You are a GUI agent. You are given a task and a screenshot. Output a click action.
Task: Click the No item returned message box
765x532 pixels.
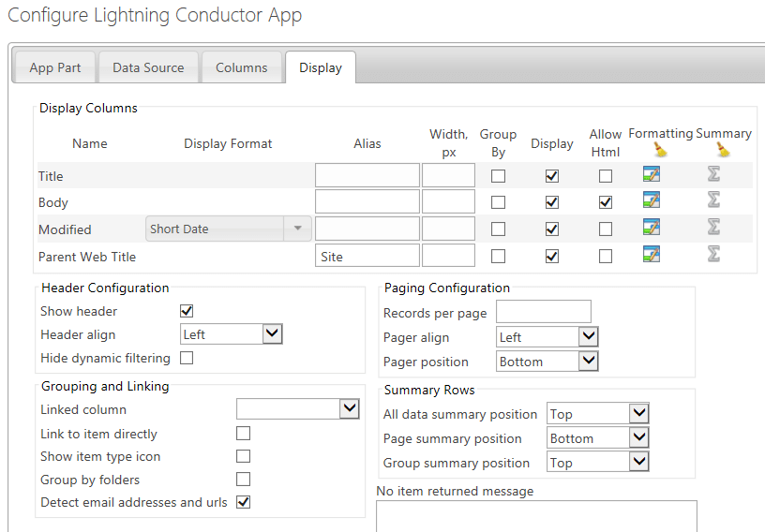(x=536, y=516)
